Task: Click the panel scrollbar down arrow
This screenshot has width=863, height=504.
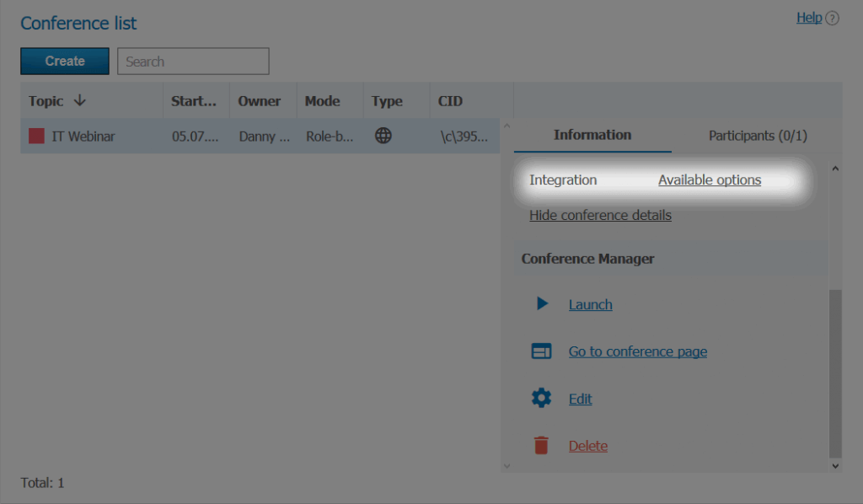Action: (x=835, y=464)
